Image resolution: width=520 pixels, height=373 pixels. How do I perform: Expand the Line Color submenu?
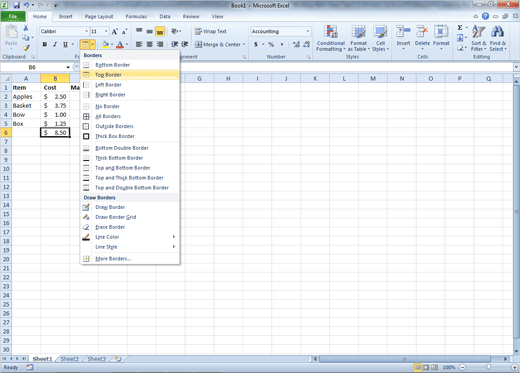[x=130, y=237]
